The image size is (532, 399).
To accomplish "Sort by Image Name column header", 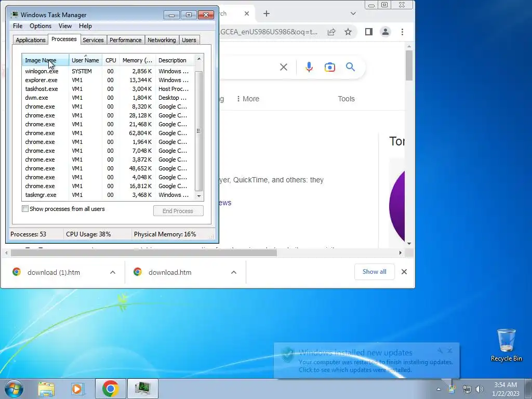I will [x=46, y=60].
